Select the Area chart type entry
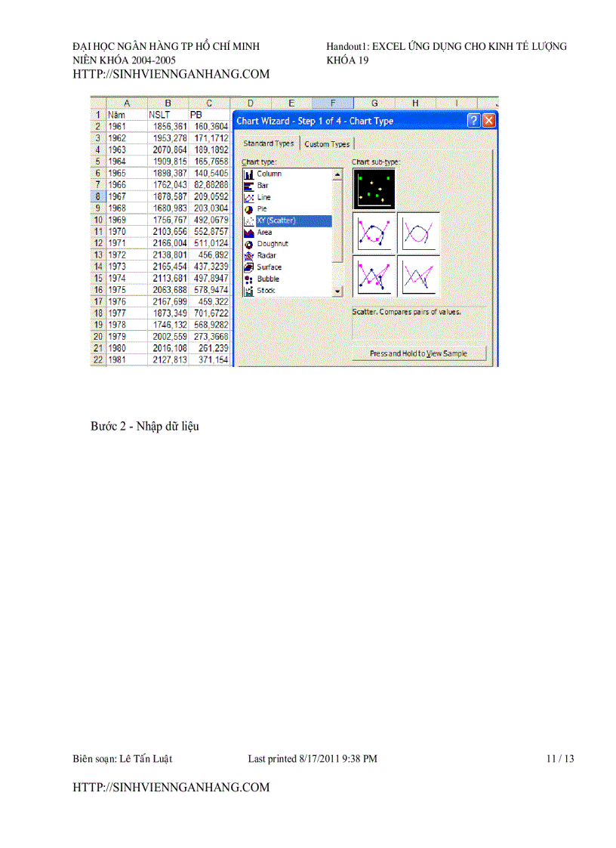 click(264, 232)
